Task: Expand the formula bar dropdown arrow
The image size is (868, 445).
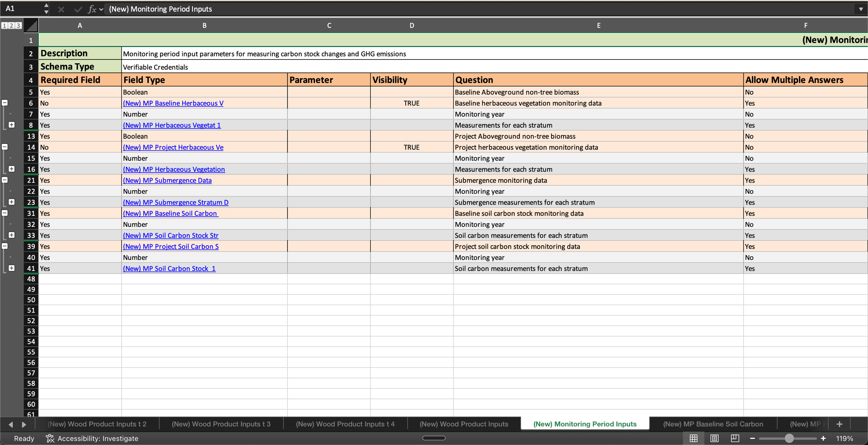Action: pyautogui.click(x=861, y=9)
